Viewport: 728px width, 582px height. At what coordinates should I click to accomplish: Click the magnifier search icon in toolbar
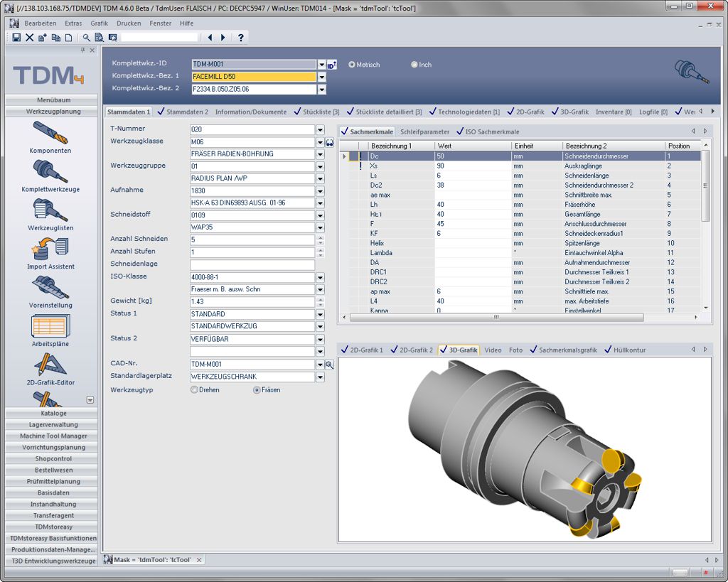coord(86,38)
